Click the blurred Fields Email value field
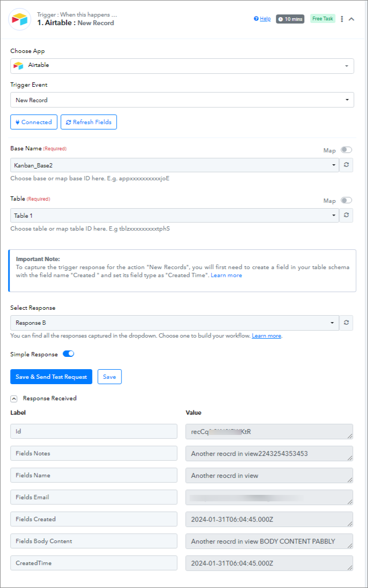This screenshot has width=368, height=588. (269, 497)
